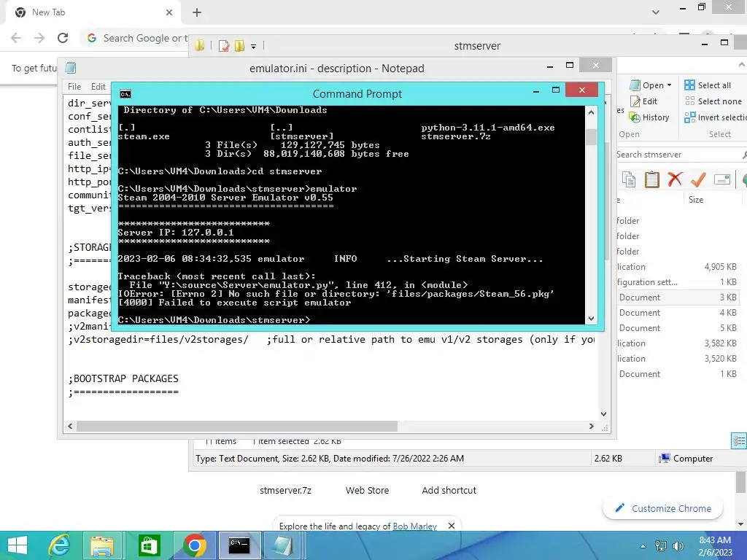This screenshot has width=747, height=560.
Task: Open a new Chrome tab with plus
Action: (197, 12)
